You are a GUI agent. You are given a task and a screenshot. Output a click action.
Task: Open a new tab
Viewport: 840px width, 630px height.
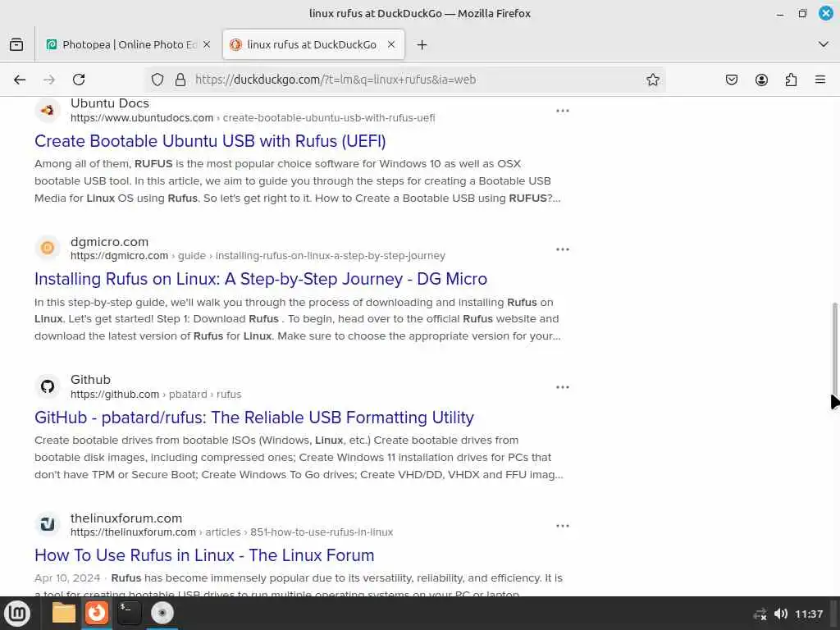click(422, 45)
